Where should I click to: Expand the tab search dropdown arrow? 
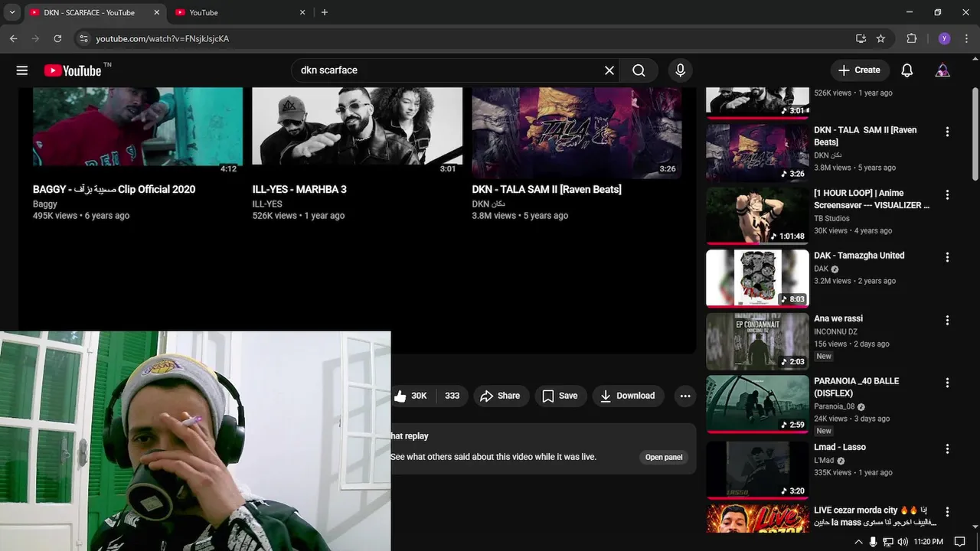[x=11, y=12]
